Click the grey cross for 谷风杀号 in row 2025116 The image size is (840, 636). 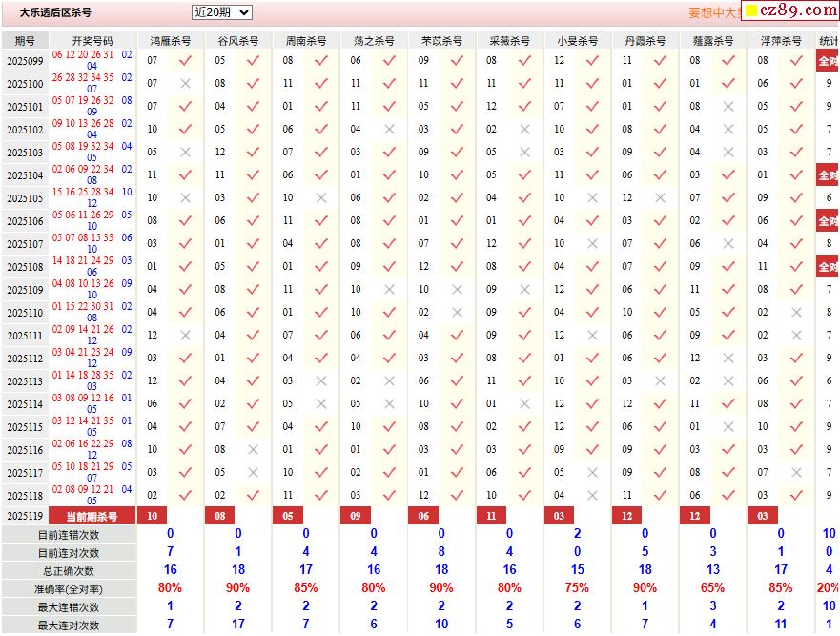click(x=253, y=450)
